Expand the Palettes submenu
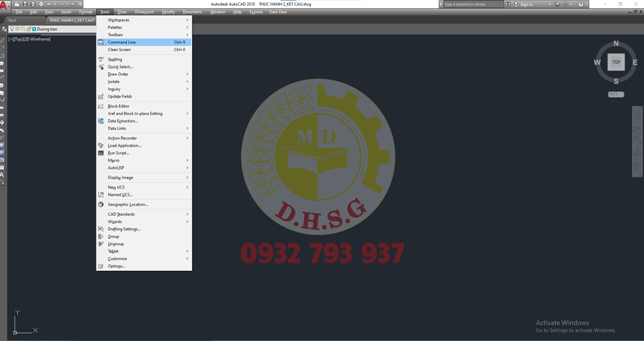This screenshot has height=341, width=644. tap(144, 27)
